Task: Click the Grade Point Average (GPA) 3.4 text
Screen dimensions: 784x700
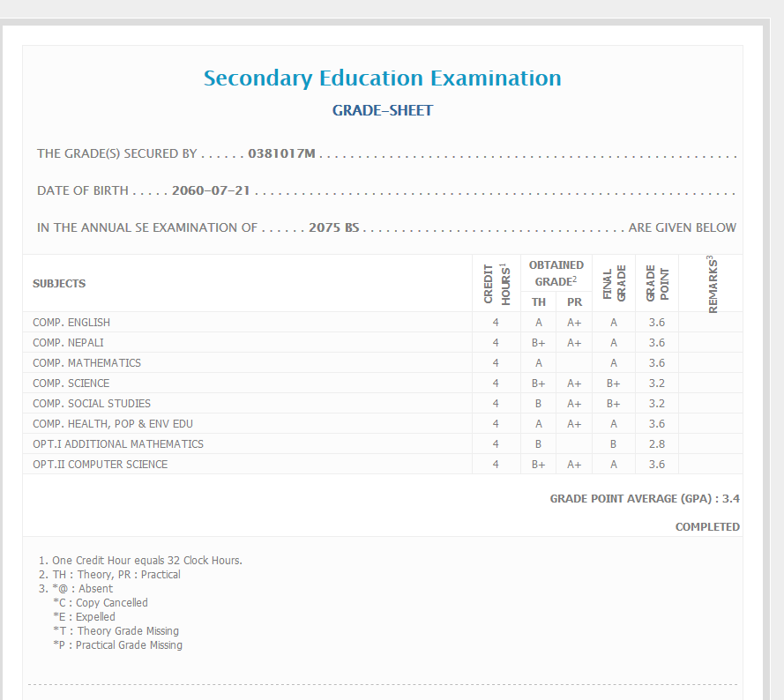Action: click(x=645, y=499)
